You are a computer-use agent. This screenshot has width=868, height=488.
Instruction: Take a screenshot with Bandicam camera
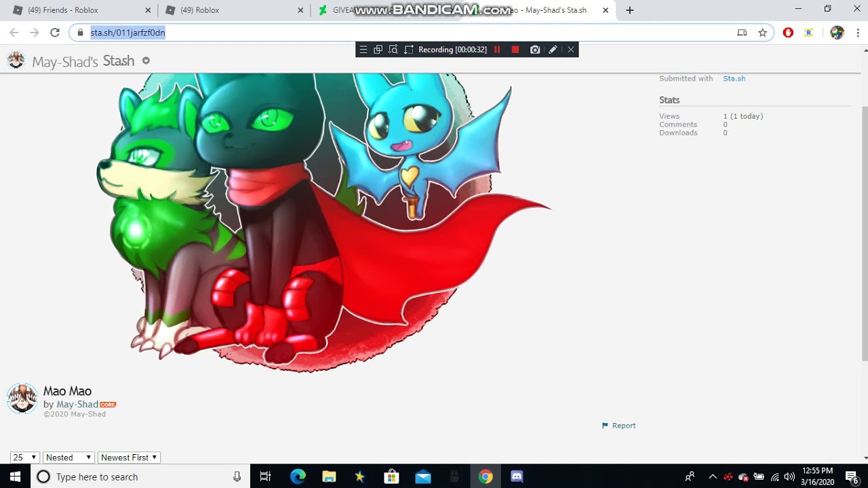point(535,49)
